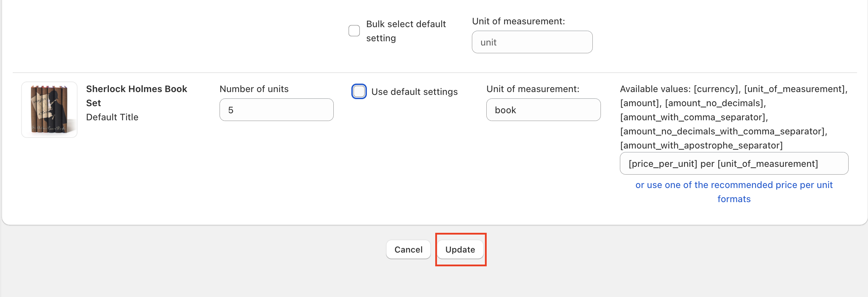Click the 'Use default settings' label text

(414, 92)
